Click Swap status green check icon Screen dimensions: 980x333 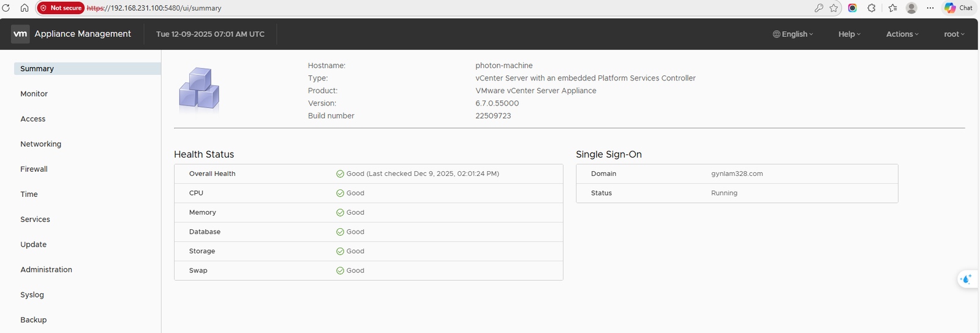click(340, 270)
